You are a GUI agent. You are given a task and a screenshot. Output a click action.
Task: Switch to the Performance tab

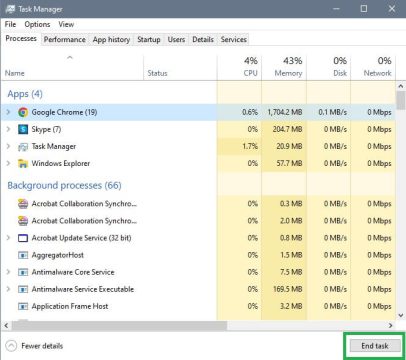[x=65, y=39]
